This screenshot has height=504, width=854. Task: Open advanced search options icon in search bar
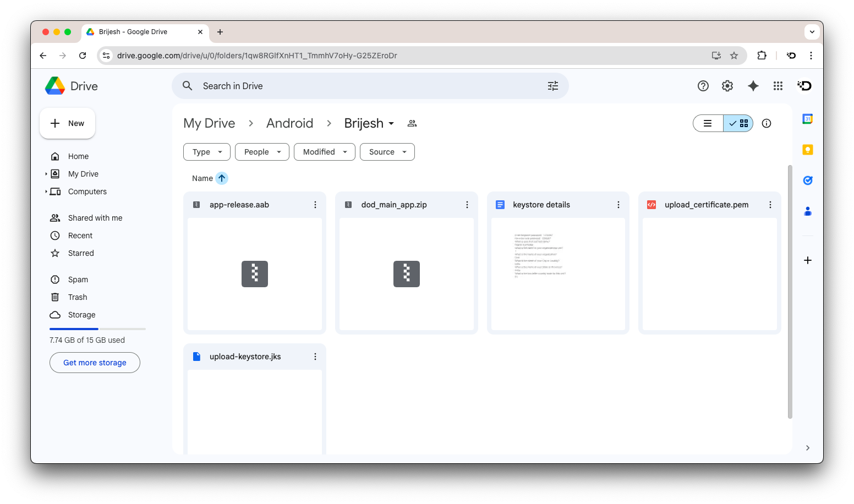click(x=553, y=86)
